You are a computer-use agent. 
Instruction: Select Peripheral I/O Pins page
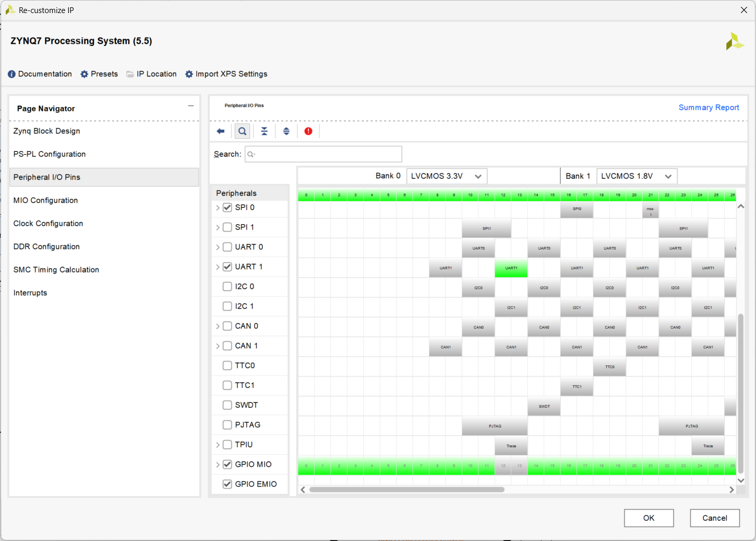click(104, 177)
